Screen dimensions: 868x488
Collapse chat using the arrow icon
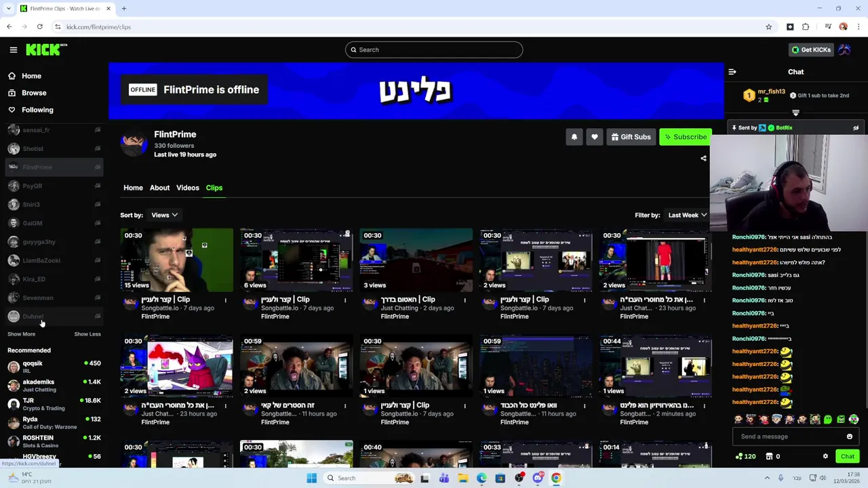pos(732,72)
